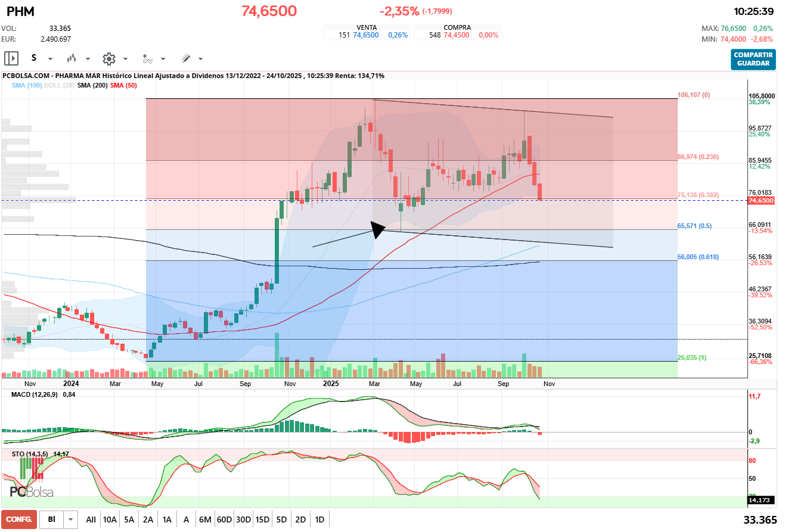Click the candlestick chart type icon
This screenshot has height=532, width=785.
(x=72, y=58)
